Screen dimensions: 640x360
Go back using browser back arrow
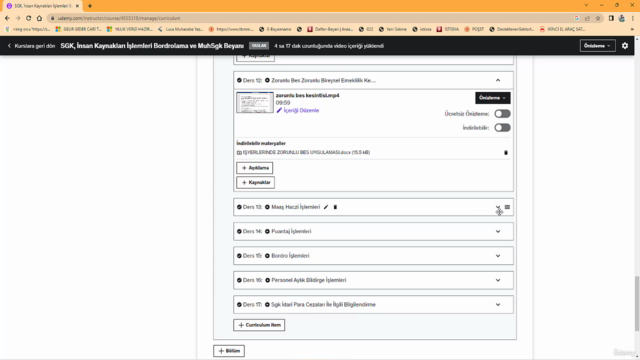[7, 18]
